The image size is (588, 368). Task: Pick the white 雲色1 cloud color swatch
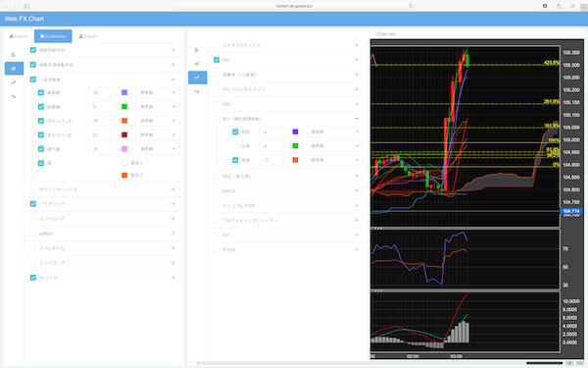pos(124,163)
